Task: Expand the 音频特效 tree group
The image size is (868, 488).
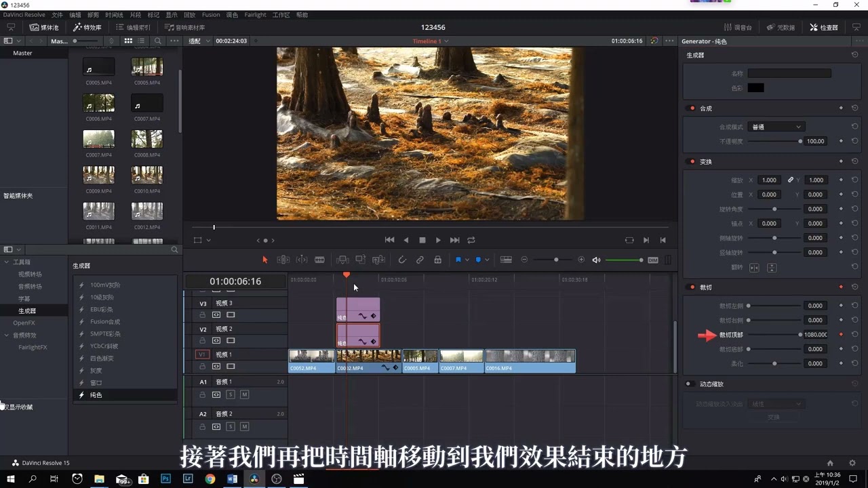Action: pos(7,335)
